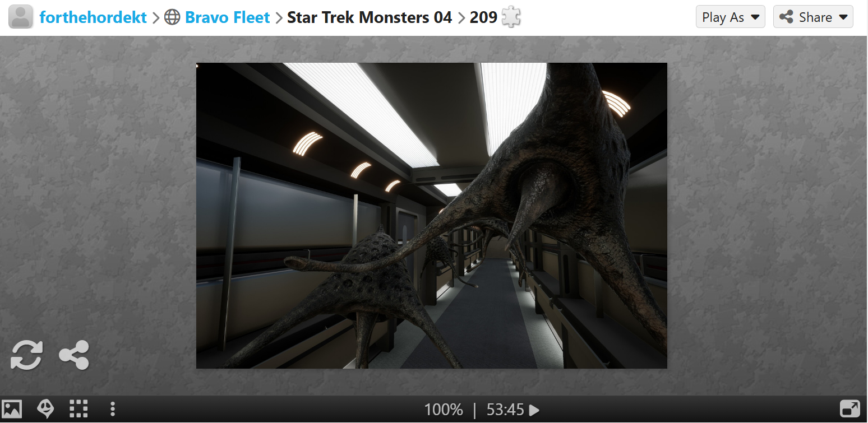Image resolution: width=868 pixels, height=423 pixels.
Task: Expand the Play As dropdown
Action: (731, 17)
